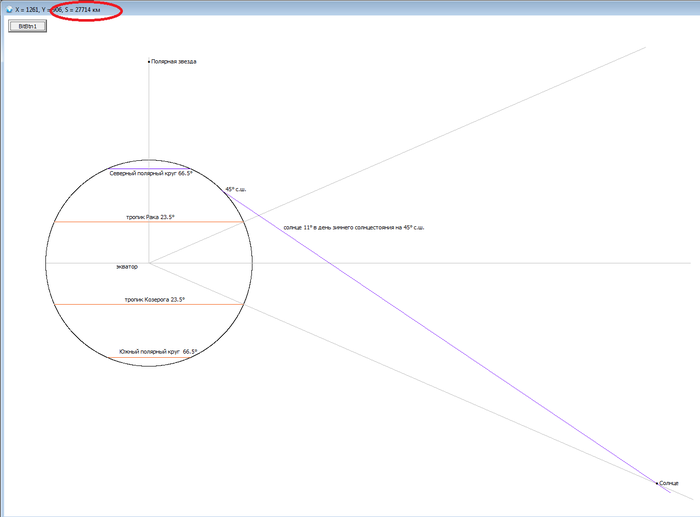Select the black dot marking Солнце

657,483
